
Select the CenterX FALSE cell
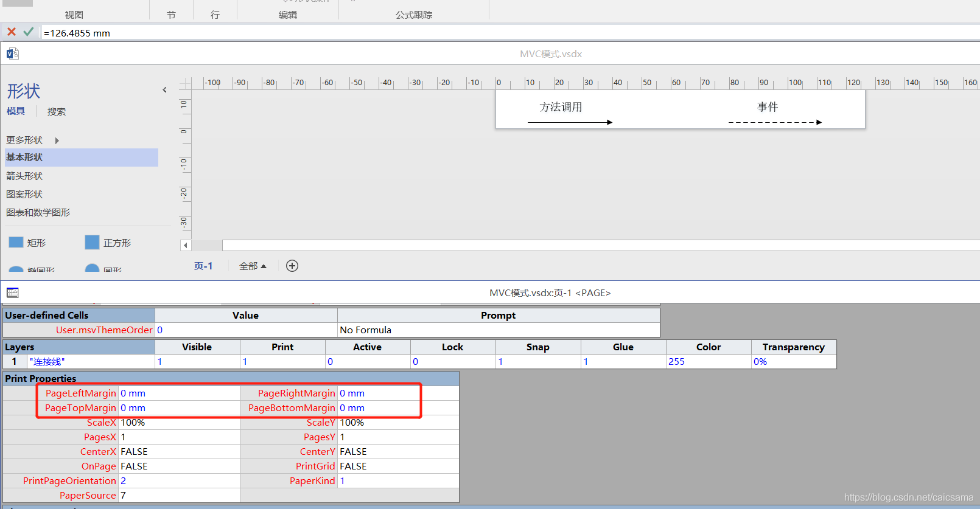[179, 451]
